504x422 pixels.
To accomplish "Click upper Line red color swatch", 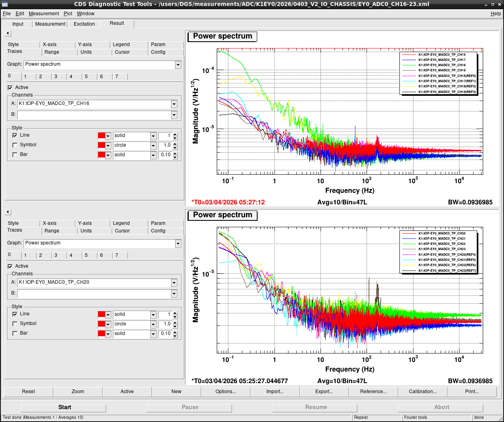I will pyautogui.click(x=101, y=136).
